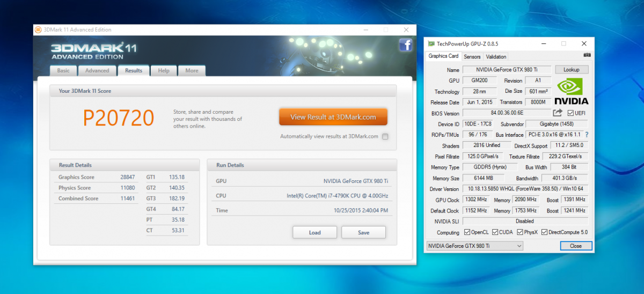644x294 pixels.
Task: Click the GPU Clock field 1302 MHz
Action: [476, 200]
